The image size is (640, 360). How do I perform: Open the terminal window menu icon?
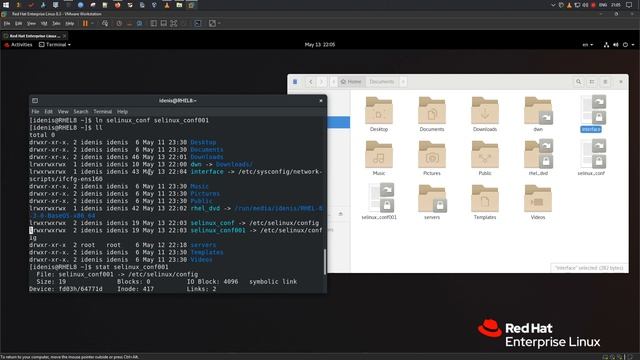(35, 100)
